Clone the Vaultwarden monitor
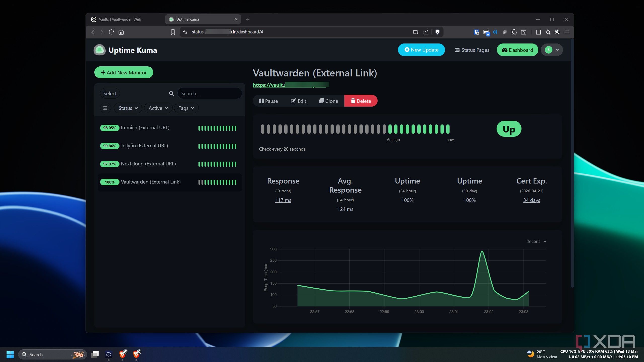This screenshot has height=362, width=644. (x=329, y=101)
